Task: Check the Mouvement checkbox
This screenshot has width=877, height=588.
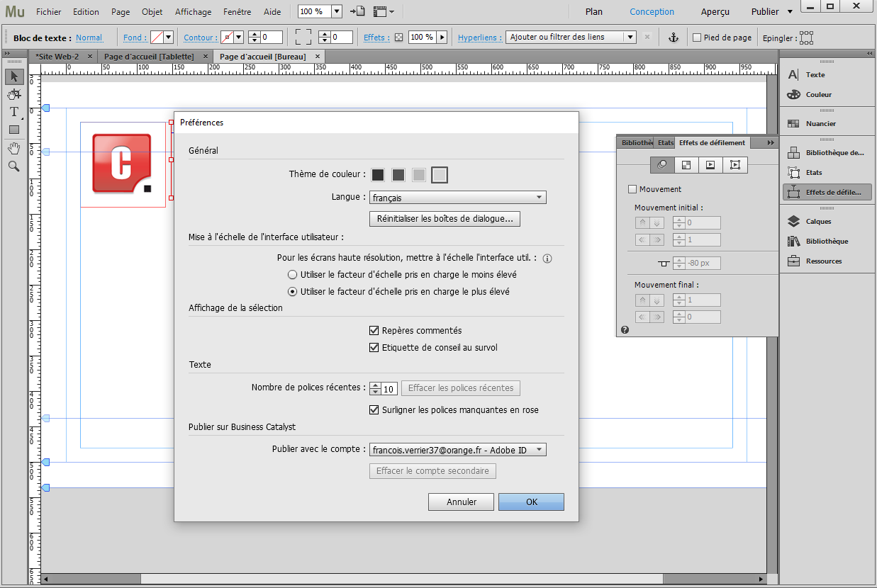Action: [632, 188]
